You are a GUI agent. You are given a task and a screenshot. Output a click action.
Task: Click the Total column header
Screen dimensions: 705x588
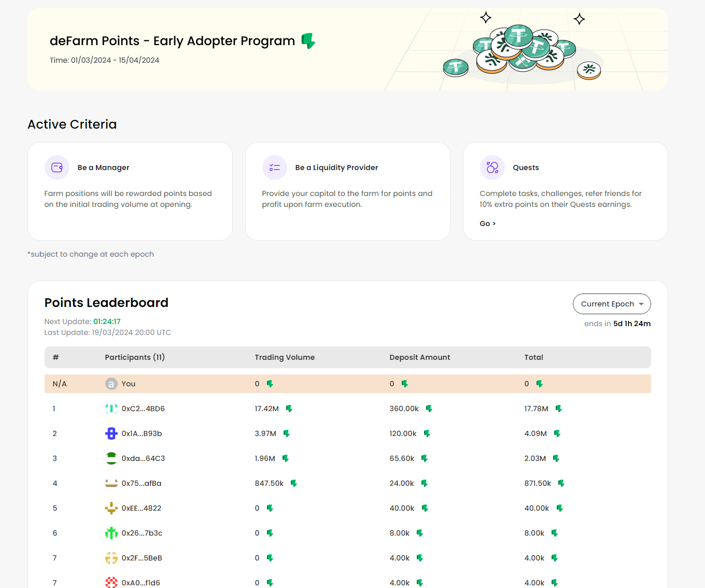[533, 357]
